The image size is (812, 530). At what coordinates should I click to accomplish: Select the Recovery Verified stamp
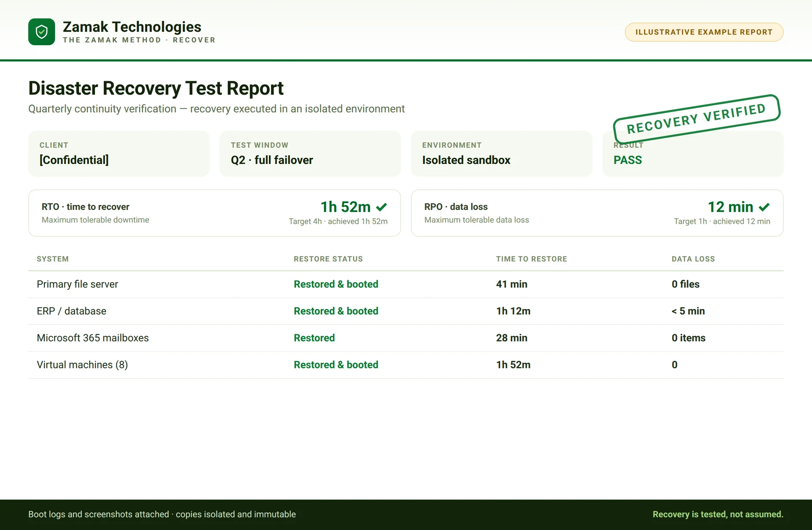696,119
